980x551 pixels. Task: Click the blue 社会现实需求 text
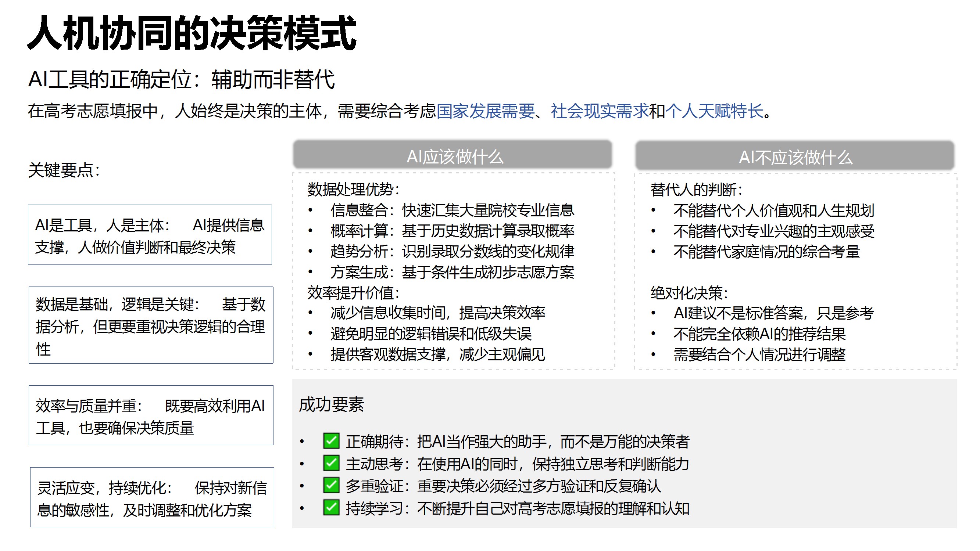point(600,111)
